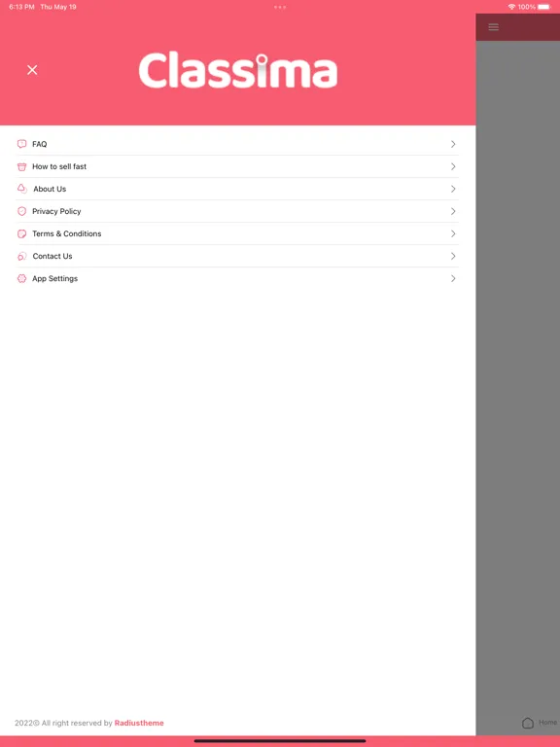
Task: Expand the Privacy Policy row chevron
Action: click(453, 211)
